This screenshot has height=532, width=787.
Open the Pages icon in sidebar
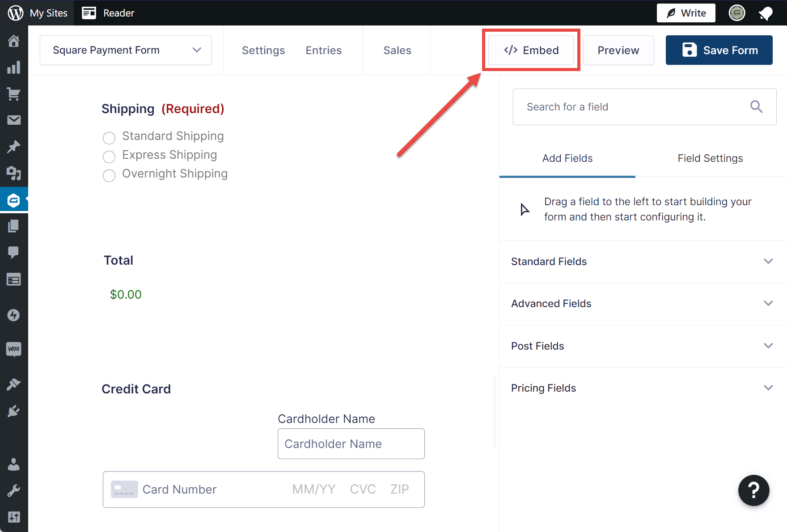(x=14, y=226)
